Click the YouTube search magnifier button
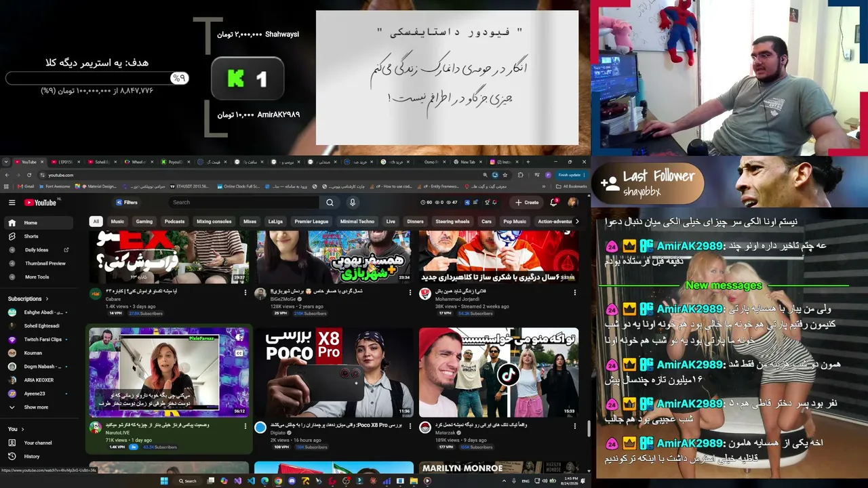The width and height of the screenshot is (868, 488). [330, 203]
